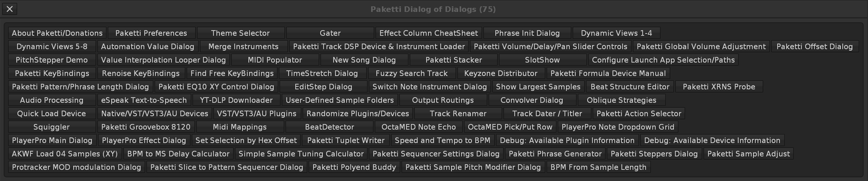Open Paketti Preferences

point(151,33)
